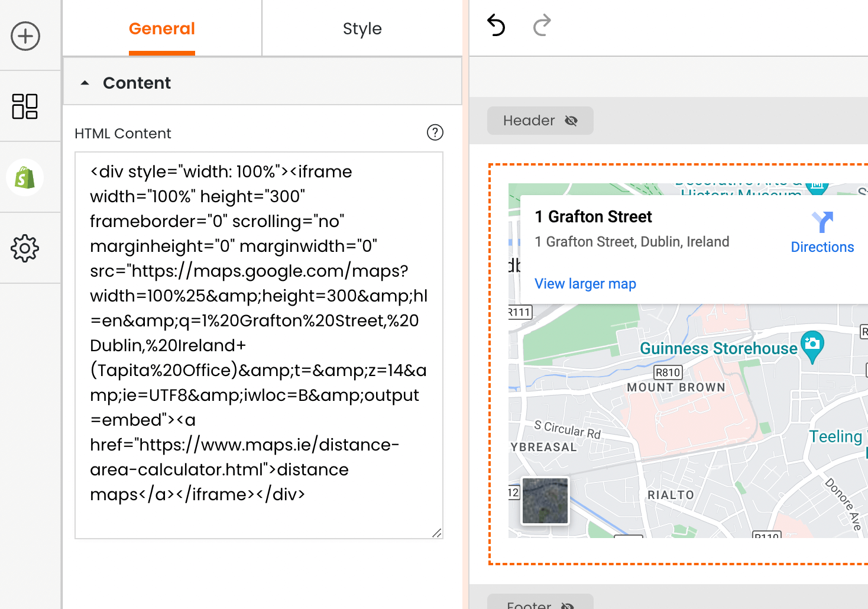The image size is (868, 609).
Task: Click the RIALTO map label
Action: point(671,495)
